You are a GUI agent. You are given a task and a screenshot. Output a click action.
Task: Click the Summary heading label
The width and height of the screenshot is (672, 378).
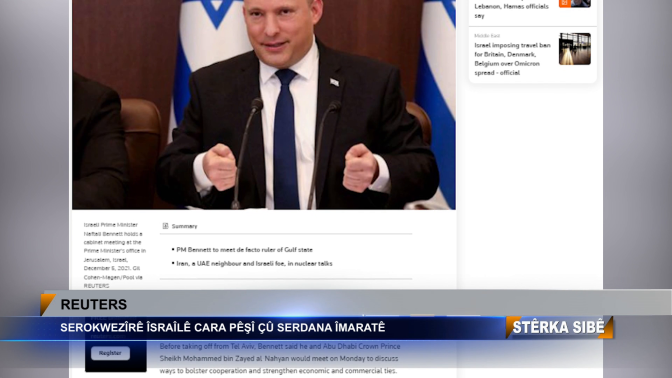coord(184,226)
